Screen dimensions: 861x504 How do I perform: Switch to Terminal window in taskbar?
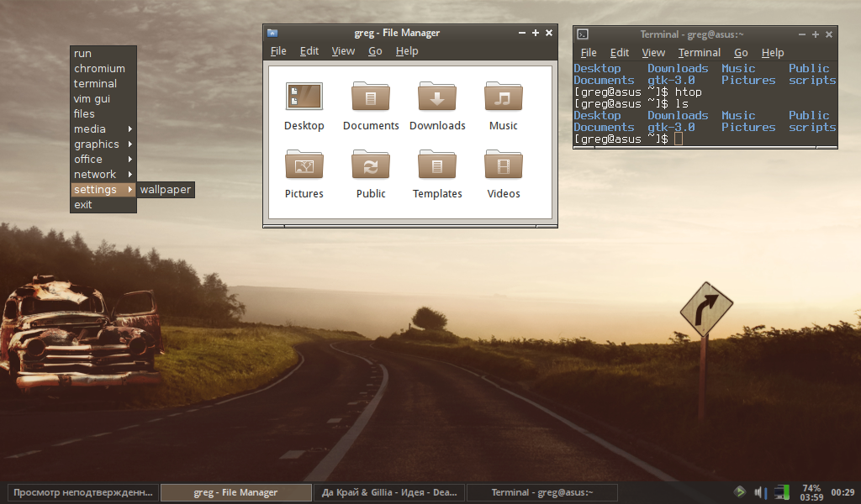click(541, 493)
